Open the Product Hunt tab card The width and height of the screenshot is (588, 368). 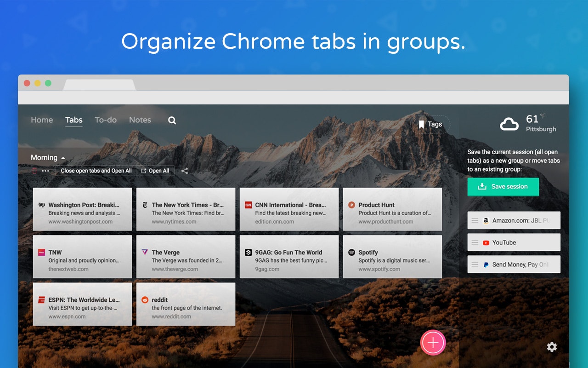(392, 209)
